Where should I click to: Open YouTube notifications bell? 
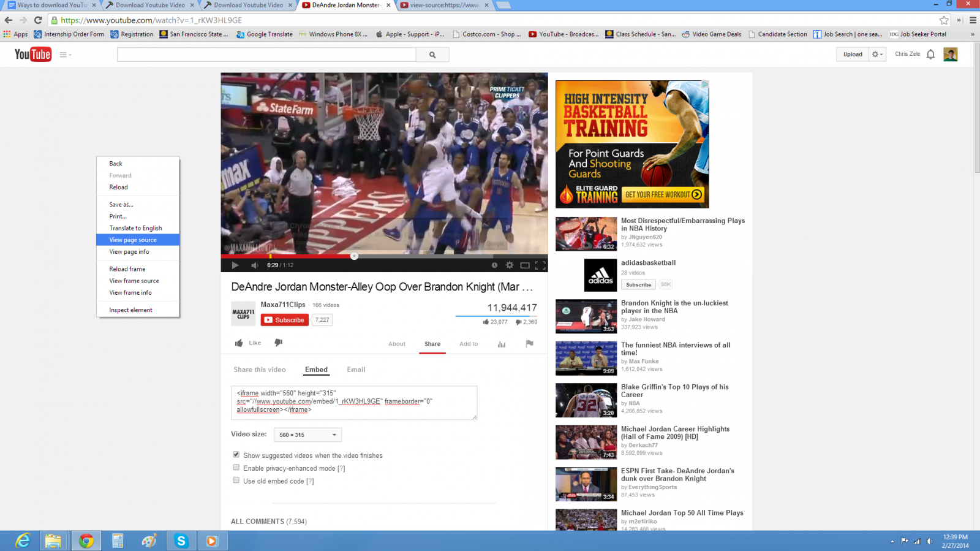pyautogui.click(x=930, y=55)
